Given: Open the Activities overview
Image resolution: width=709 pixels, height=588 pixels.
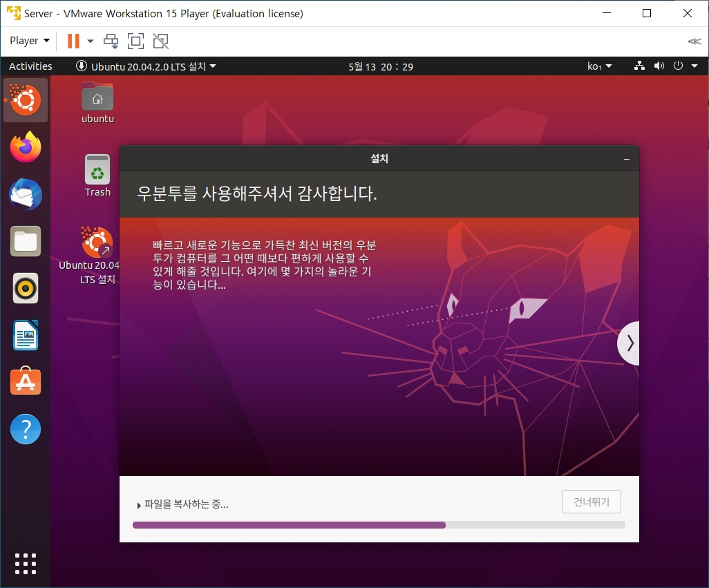Looking at the screenshot, I should (30, 66).
